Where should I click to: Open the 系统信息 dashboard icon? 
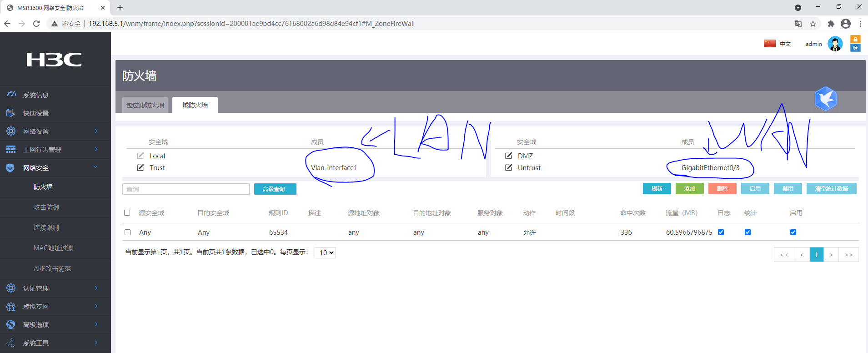11,95
